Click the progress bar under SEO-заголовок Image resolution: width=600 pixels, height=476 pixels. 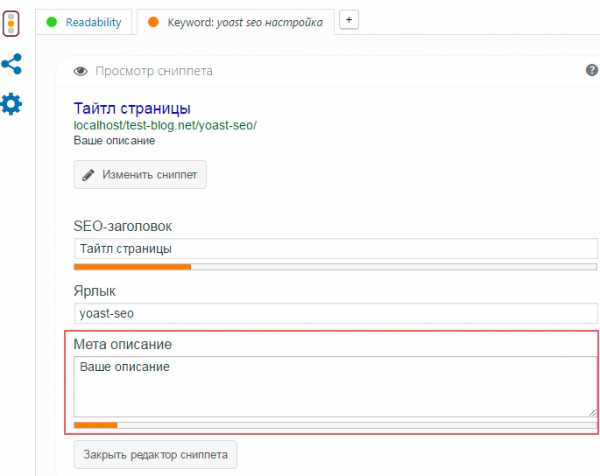pyautogui.click(x=336, y=267)
